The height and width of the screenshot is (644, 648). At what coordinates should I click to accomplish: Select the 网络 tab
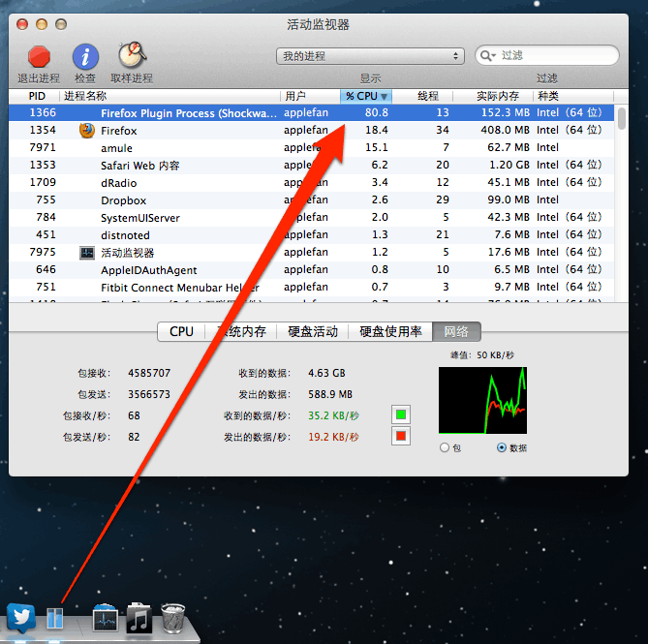tap(456, 331)
